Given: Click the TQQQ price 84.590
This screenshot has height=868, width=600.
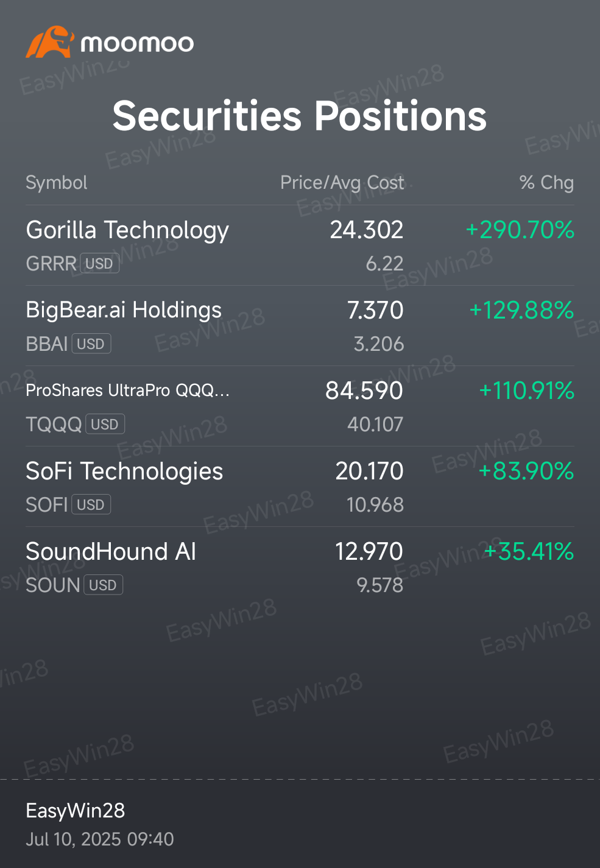Looking at the screenshot, I should pyautogui.click(x=364, y=391).
